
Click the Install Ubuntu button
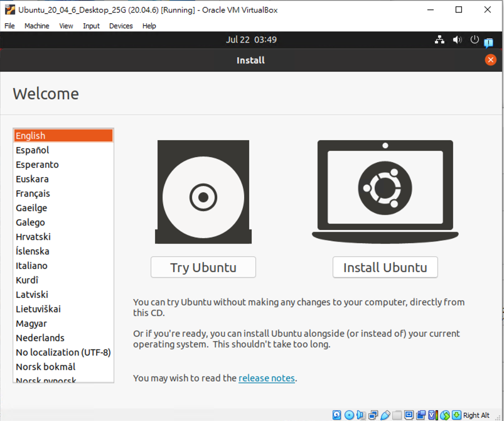pos(385,267)
